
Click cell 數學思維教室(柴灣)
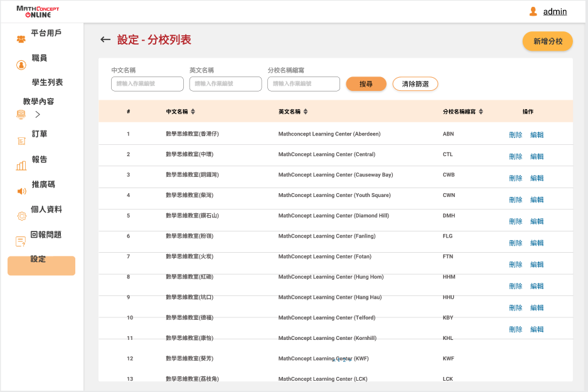[x=190, y=195]
